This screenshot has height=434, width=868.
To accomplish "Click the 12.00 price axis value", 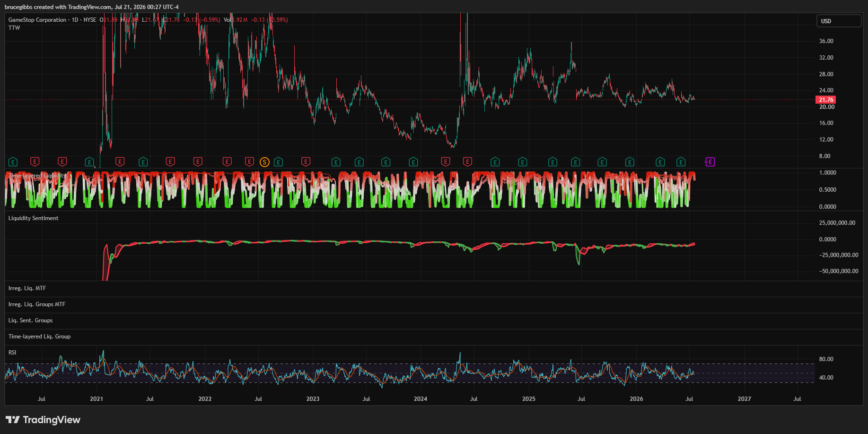I will click(x=826, y=140).
